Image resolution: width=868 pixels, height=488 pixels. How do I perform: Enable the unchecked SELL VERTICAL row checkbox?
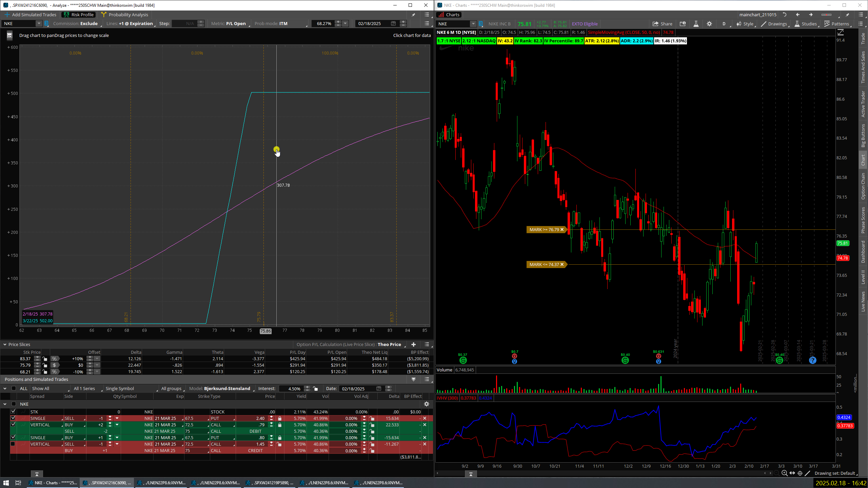point(13,444)
